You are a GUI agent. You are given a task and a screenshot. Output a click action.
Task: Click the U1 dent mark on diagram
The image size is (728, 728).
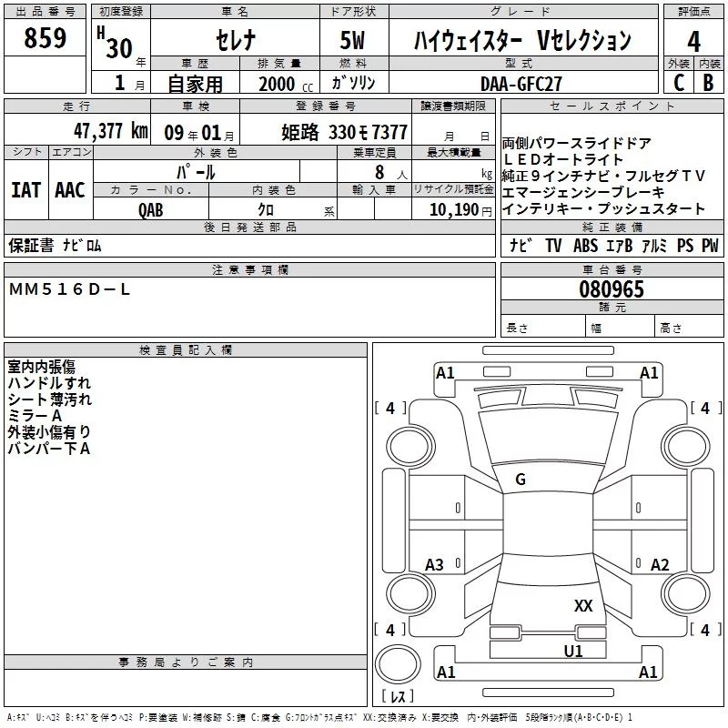pos(573,651)
